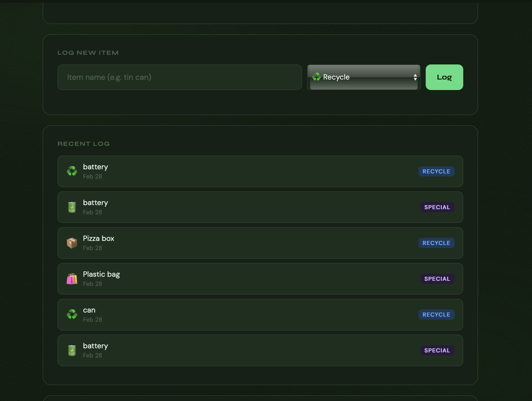
Task: Click RECYCLE badge on Pizza box entry
Action: (x=436, y=243)
